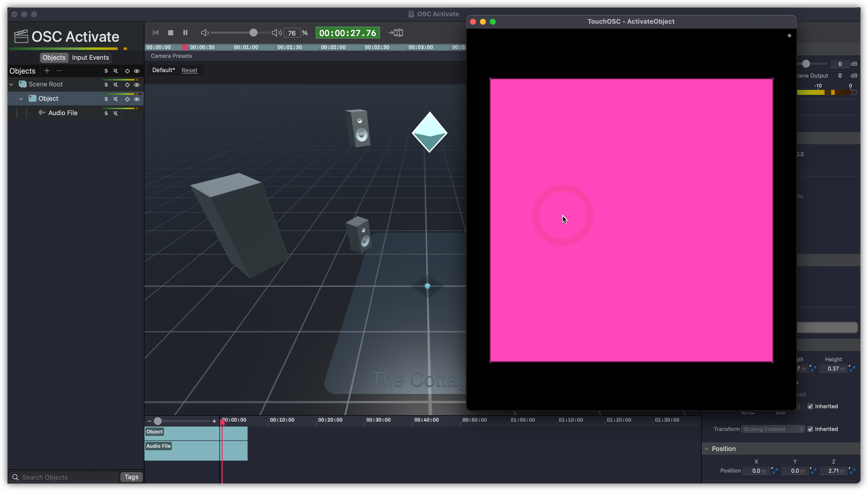Mute the Scene Root row
Viewport: 868px width, 491px height.
(x=116, y=85)
